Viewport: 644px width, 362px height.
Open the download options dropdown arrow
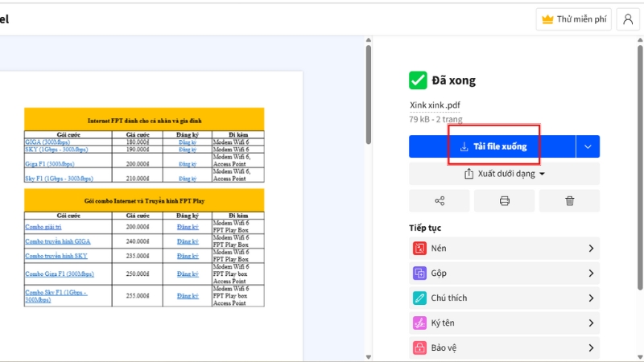point(588,146)
